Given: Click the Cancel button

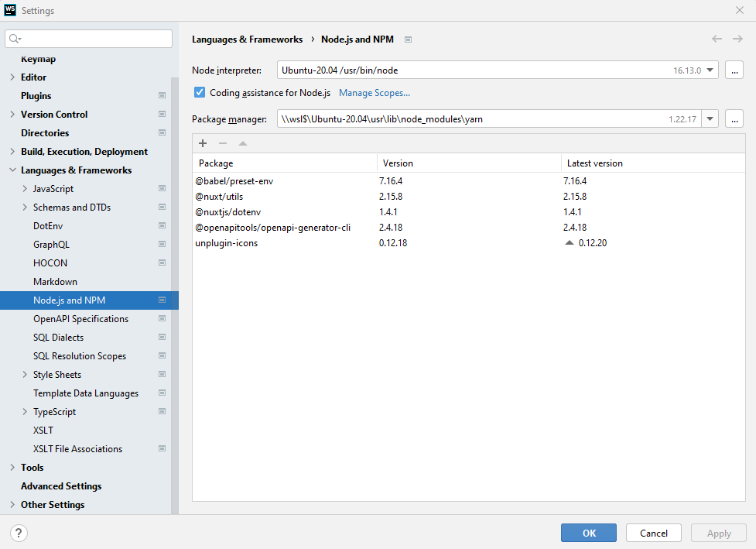Looking at the screenshot, I should (654, 533).
